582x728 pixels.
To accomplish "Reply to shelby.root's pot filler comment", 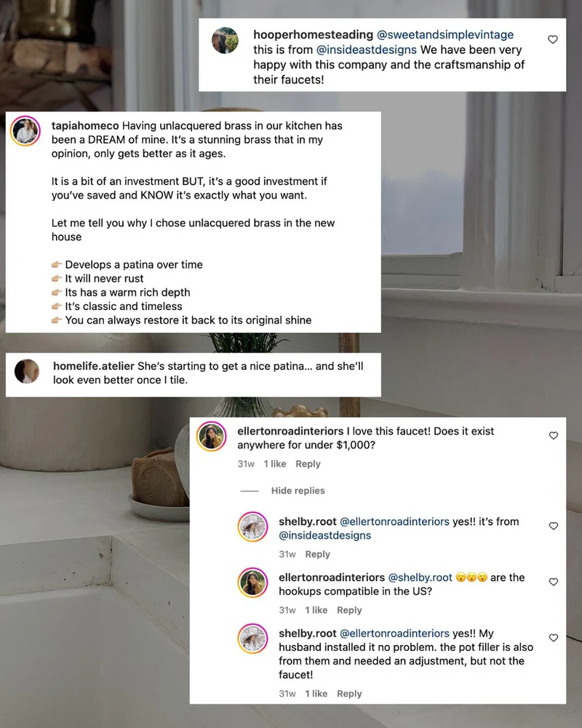I will point(349,694).
